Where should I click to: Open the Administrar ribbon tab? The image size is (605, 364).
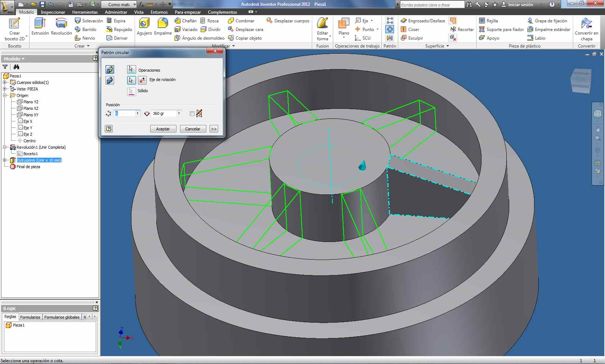click(x=116, y=12)
